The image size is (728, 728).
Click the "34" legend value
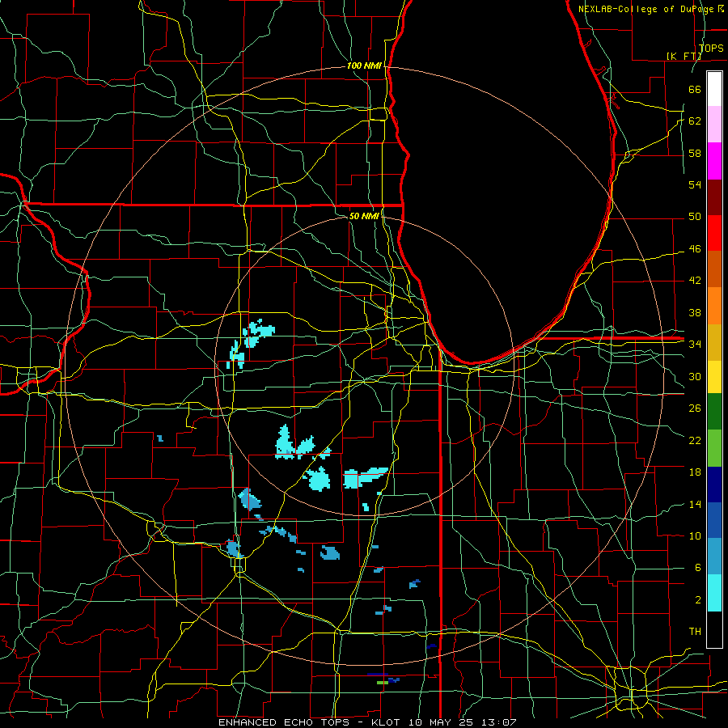pos(695,345)
